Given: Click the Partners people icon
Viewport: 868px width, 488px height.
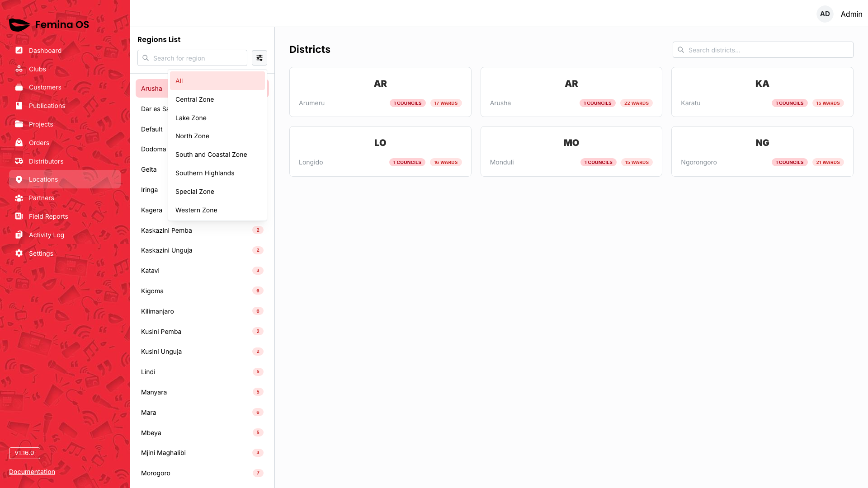Looking at the screenshot, I should click(19, 198).
